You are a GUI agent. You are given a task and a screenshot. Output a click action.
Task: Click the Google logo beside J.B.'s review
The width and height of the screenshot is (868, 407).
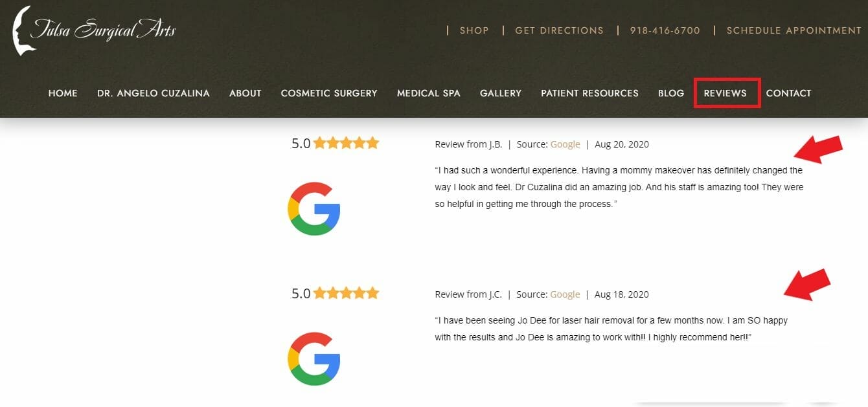pyautogui.click(x=315, y=208)
